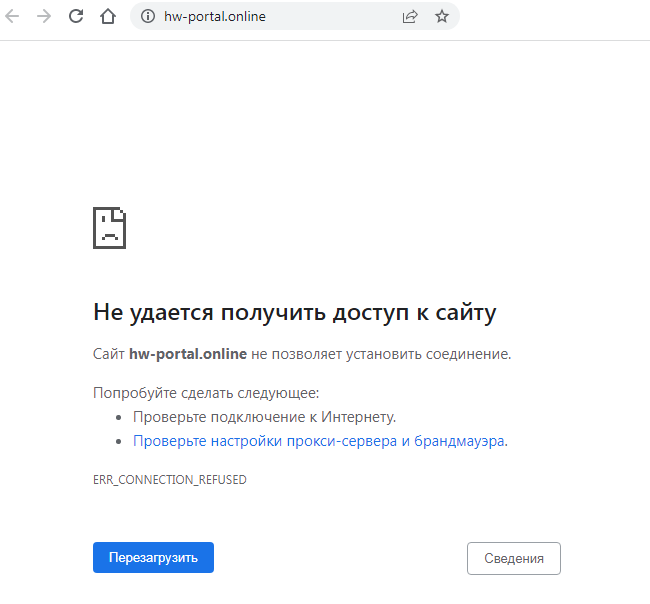Click the Share page icon in address bar
Viewport: 650px width, 604px height.
pyautogui.click(x=410, y=16)
